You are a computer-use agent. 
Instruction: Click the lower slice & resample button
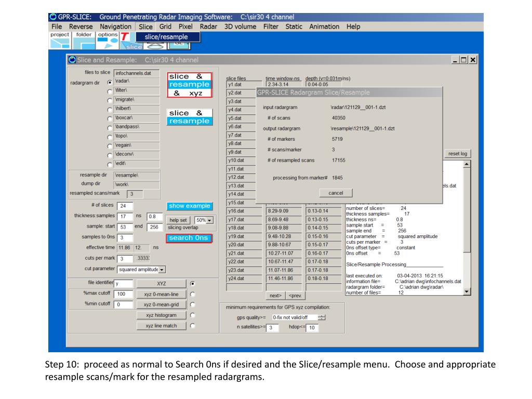click(189, 117)
